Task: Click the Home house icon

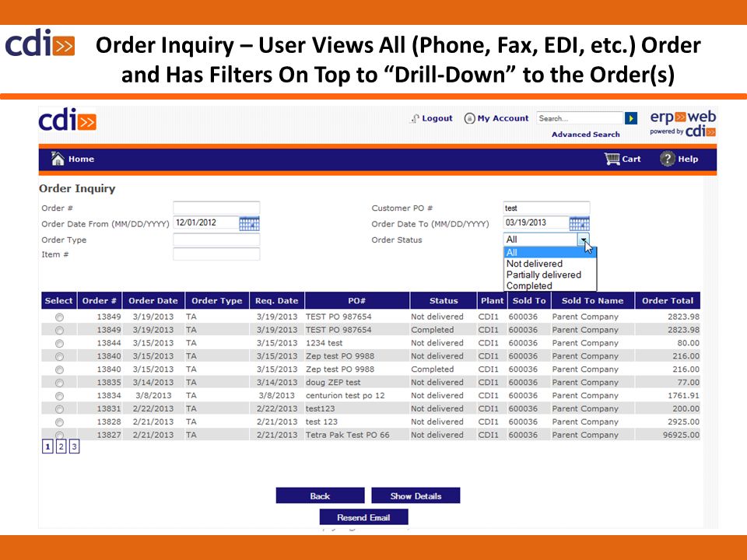Action: coord(58,159)
